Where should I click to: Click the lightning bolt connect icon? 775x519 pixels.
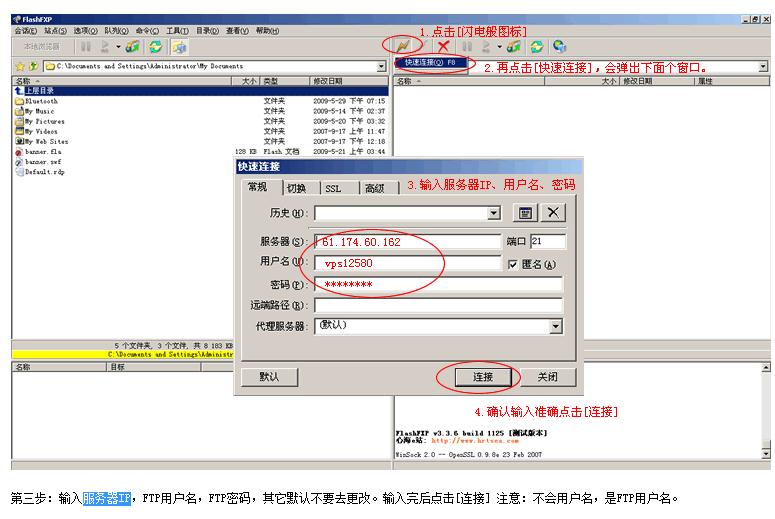[403, 46]
